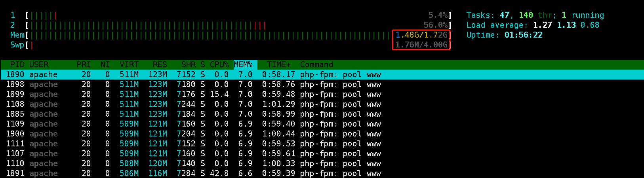Click the 5.4% CPU 1 reading
Viewport: 644px width, 178px height.
pyautogui.click(x=438, y=15)
